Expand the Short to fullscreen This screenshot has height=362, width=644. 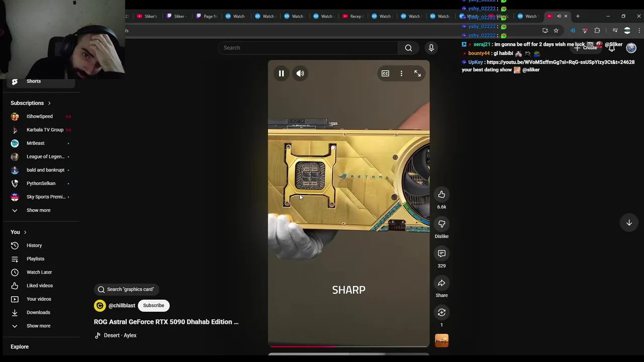418,73
